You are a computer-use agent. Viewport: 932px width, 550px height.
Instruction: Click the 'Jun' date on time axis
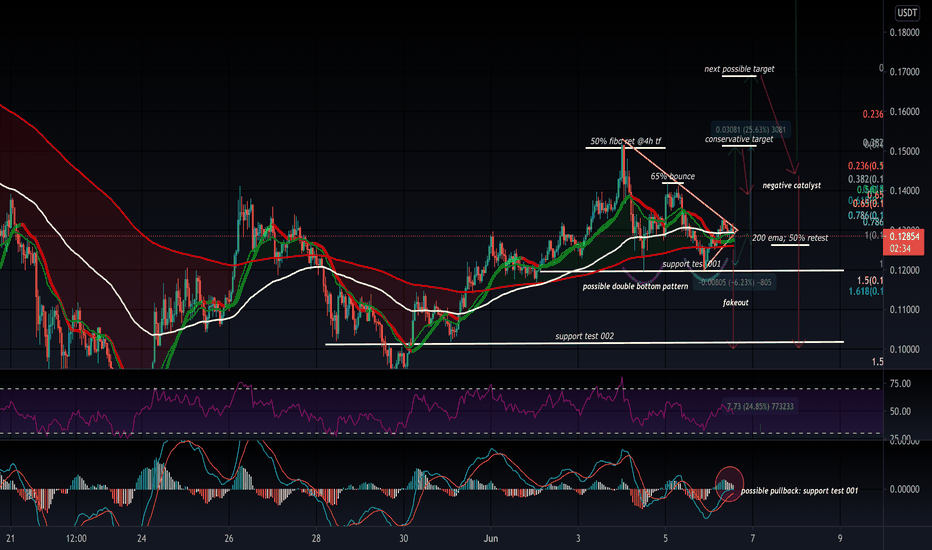coord(490,539)
